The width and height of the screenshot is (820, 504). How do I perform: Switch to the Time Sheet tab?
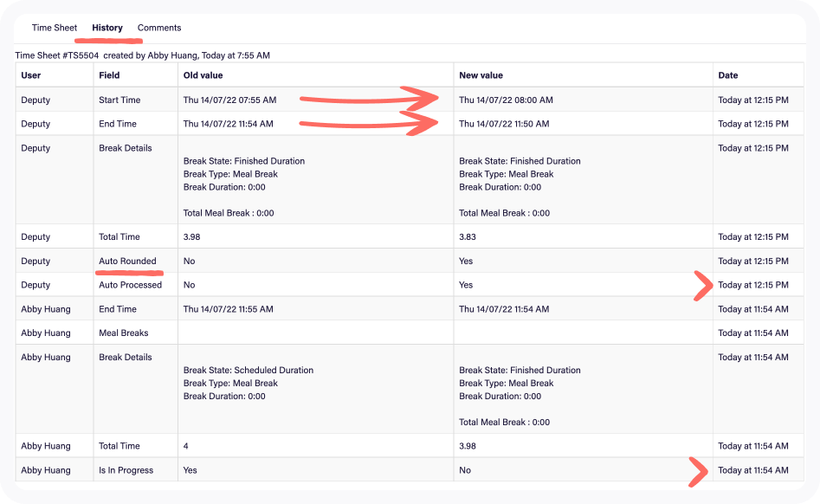coord(55,28)
